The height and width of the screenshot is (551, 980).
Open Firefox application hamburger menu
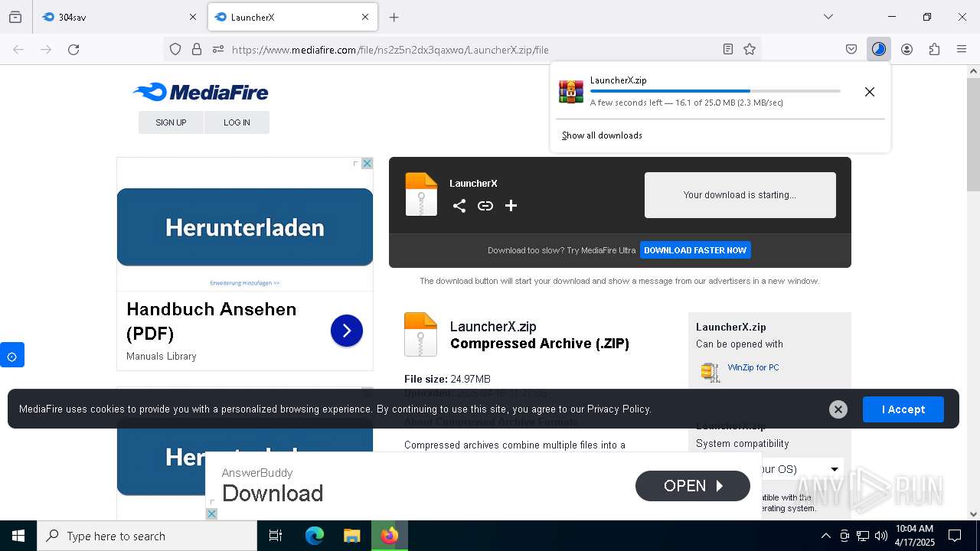[x=962, y=49]
